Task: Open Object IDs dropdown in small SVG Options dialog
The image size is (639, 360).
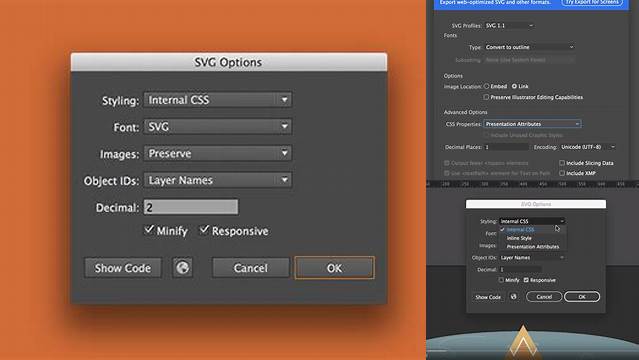Action: pyautogui.click(x=532, y=258)
